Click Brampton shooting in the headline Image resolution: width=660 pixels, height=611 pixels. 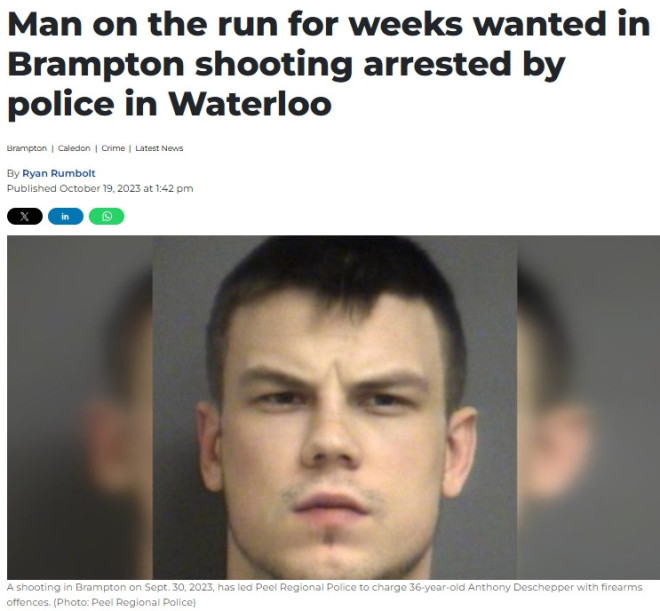pyautogui.click(x=180, y=65)
